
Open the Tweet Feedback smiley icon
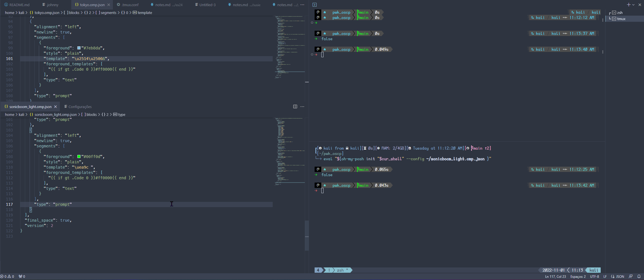tap(631, 276)
